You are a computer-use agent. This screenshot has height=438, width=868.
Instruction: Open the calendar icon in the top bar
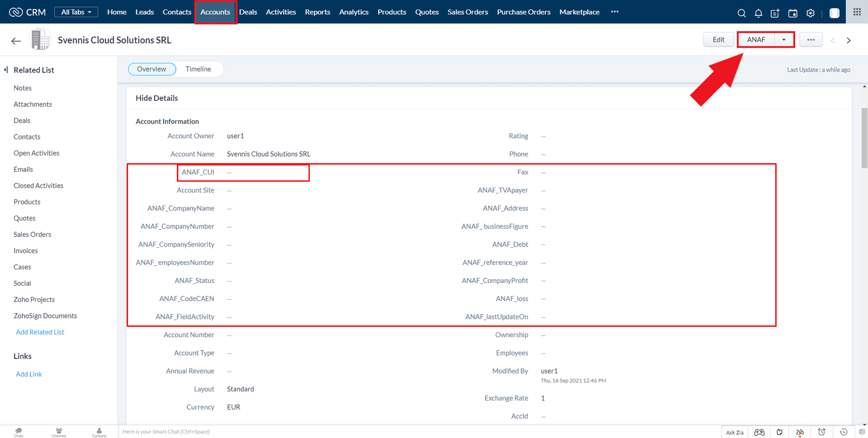(x=793, y=13)
